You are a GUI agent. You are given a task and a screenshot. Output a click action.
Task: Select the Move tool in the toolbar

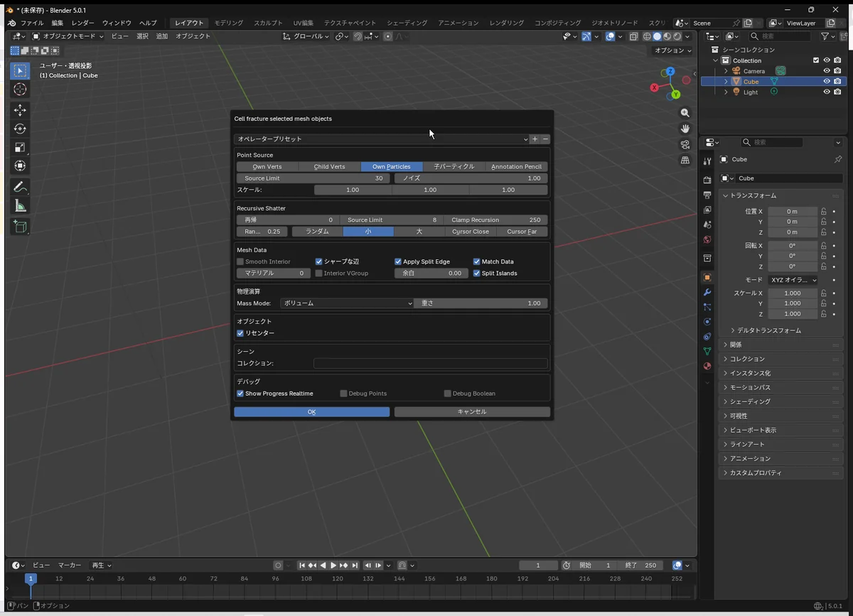click(x=20, y=110)
